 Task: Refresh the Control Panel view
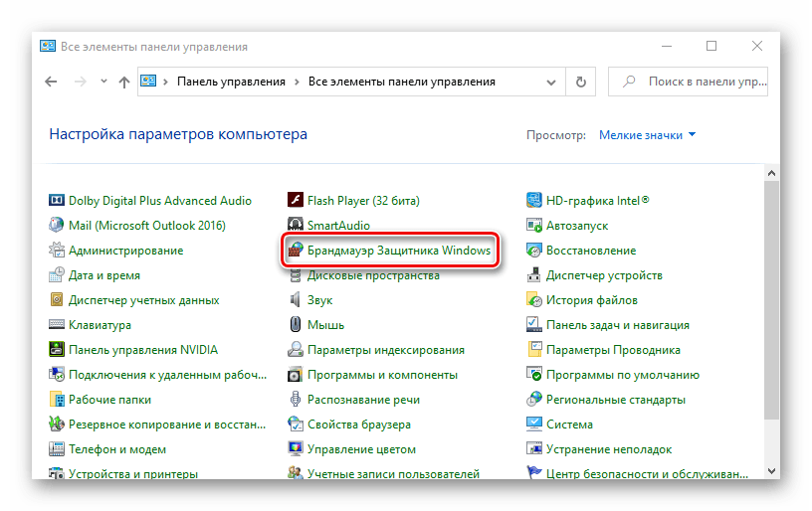click(x=581, y=82)
